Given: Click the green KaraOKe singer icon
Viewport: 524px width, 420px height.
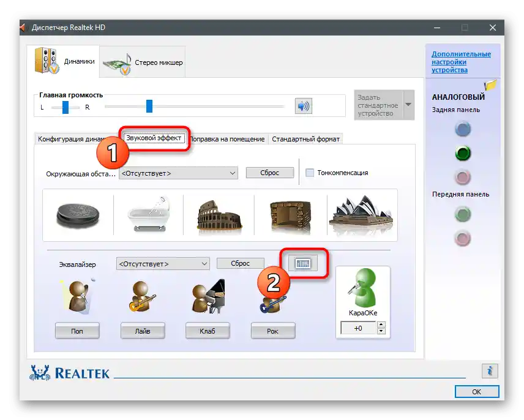Looking at the screenshot, I should [x=362, y=288].
